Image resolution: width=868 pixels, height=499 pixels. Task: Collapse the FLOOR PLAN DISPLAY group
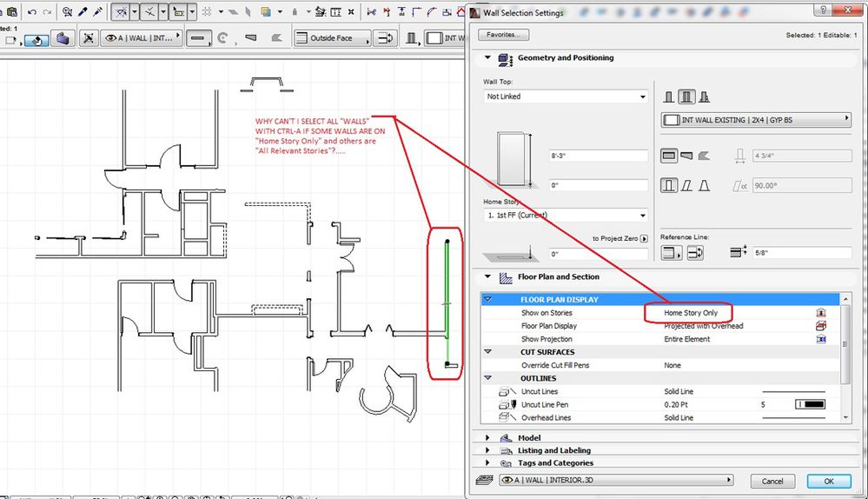click(x=487, y=299)
